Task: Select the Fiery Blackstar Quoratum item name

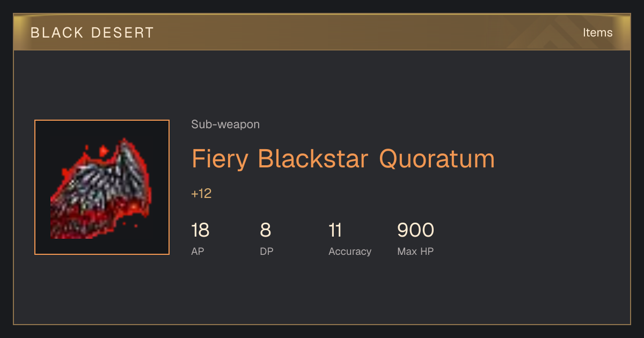Action: pyautogui.click(x=343, y=159)
